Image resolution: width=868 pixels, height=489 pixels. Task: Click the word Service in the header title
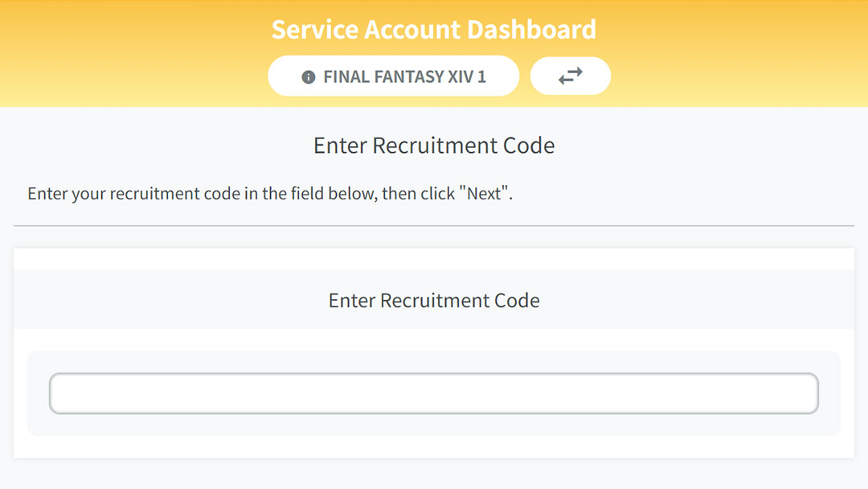coord(315,29)
